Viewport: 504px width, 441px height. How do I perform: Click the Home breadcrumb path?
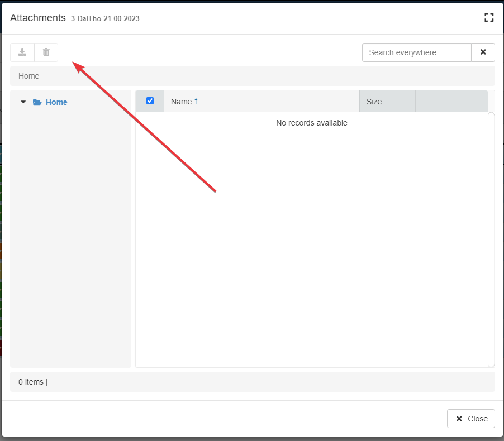coord(29,76)
